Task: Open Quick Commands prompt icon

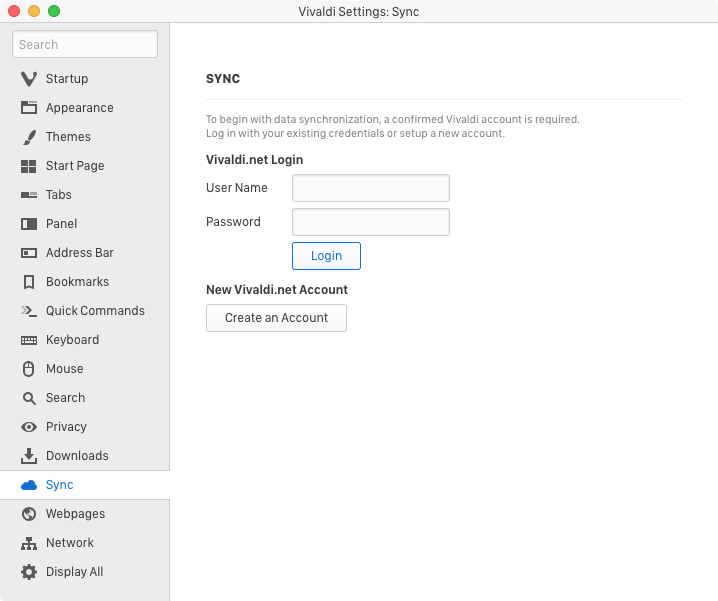Action: point(29,311)
